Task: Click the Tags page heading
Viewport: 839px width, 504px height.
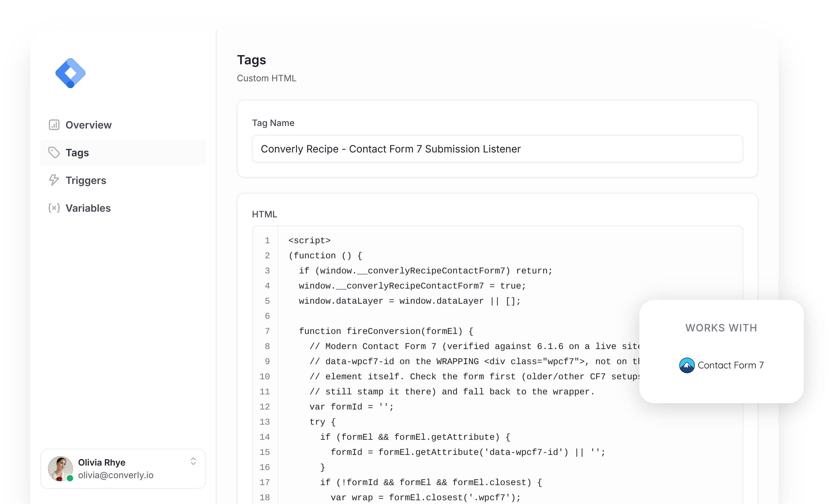Action: 251,60
